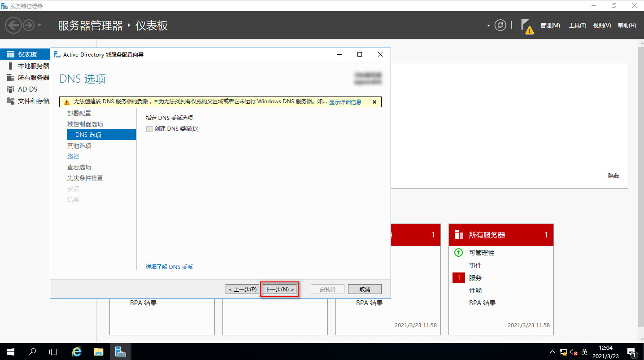The height and width of the screenshot is (360, 644).
Task: Click the 所有服务器 sidebar icon
Action: coord(11,78)
